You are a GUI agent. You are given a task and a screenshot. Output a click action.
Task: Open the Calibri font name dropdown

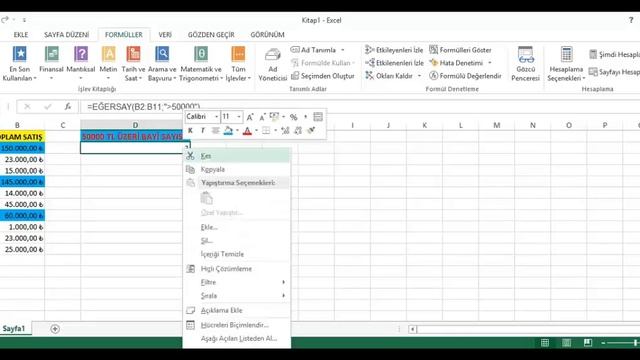tap(216, 117)
